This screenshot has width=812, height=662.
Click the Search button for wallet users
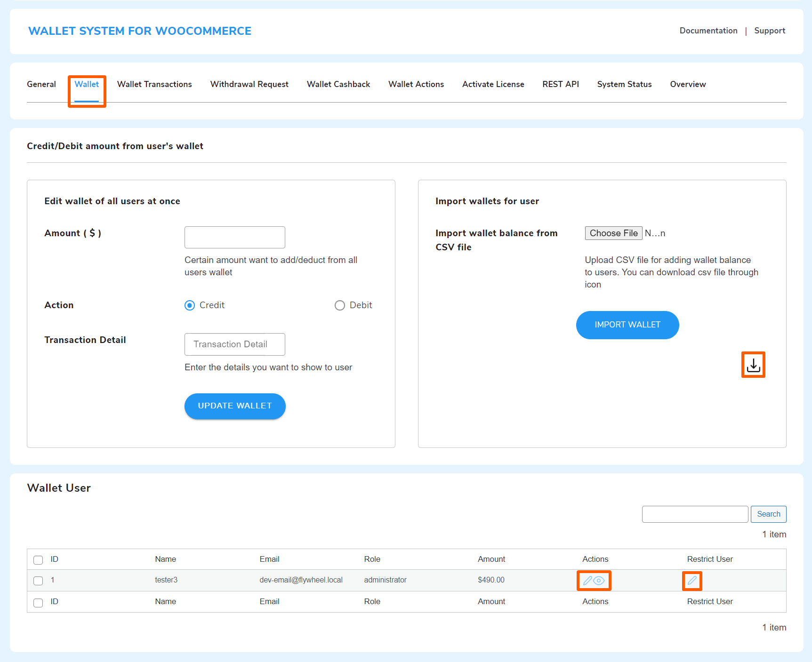769,514
